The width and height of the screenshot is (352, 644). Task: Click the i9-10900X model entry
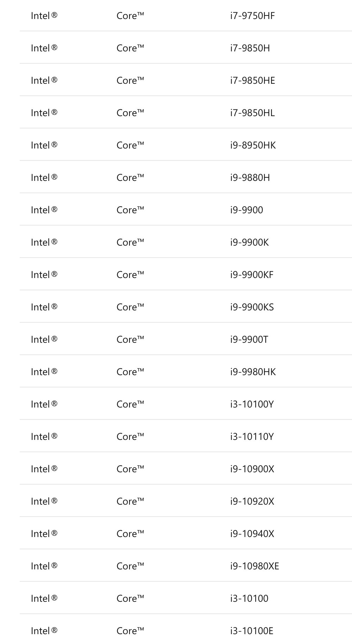tap(252, 469)
